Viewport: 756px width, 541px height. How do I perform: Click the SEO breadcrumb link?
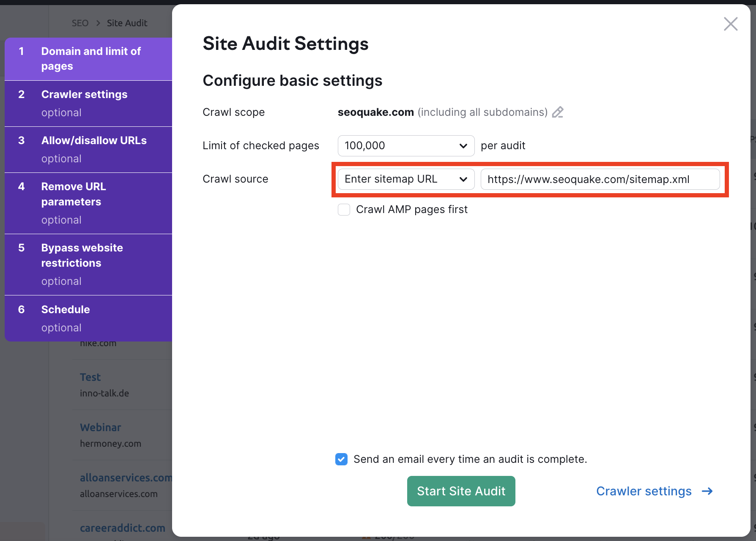pos(80,23)
